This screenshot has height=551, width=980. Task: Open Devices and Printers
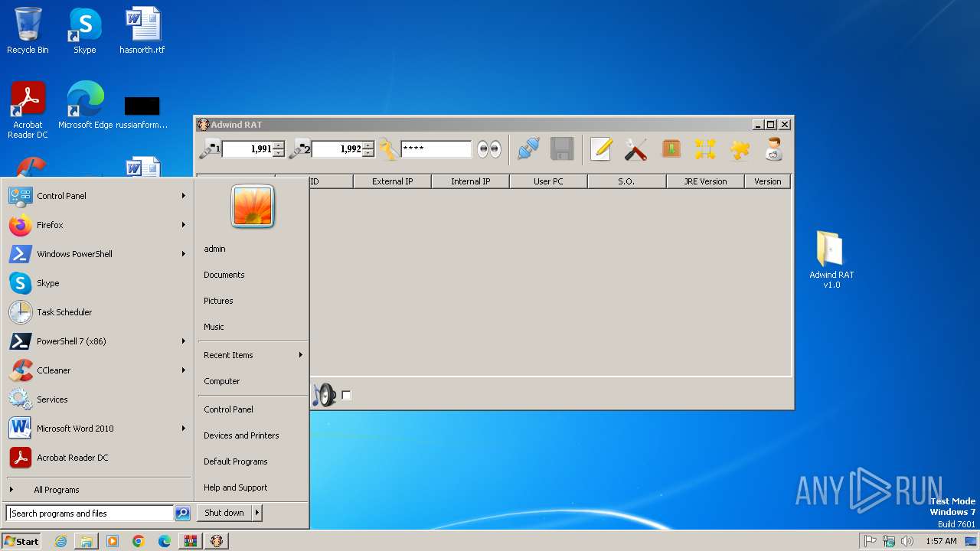click(241, 435)
